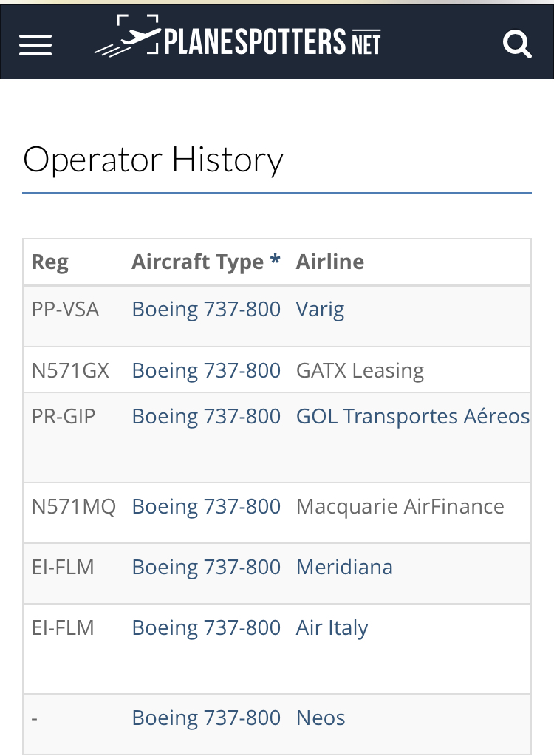Click the Reg column header

click(49, 262)
